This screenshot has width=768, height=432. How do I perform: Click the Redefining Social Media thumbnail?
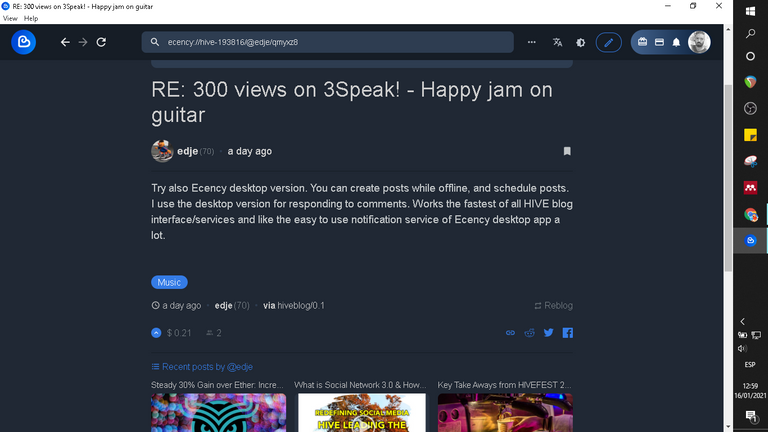pos(362,412)
